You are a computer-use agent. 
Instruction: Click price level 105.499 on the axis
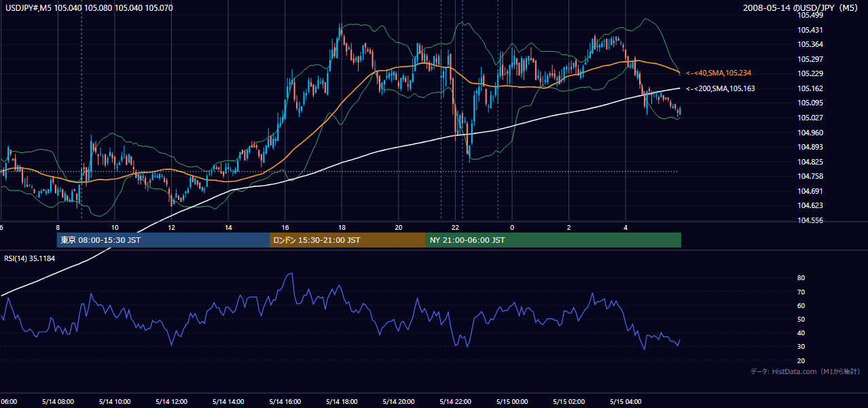pyautogui.click(x=810, y=15)
